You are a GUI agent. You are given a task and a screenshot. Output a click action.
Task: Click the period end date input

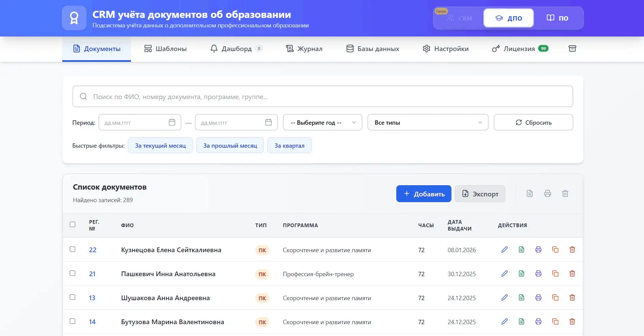coord(236,122)
